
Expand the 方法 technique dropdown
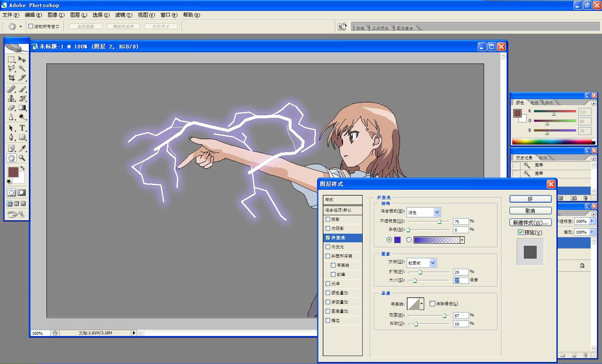pos(433,263)
